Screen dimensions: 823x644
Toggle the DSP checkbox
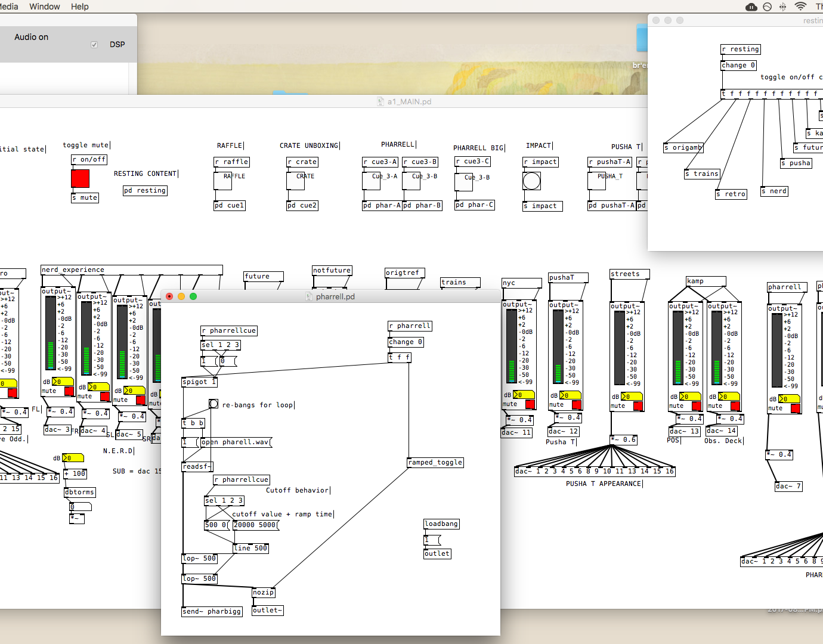coord(94,45)
